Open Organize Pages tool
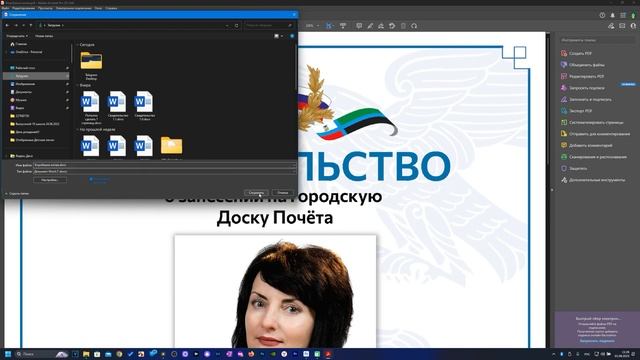 click(592, 122)
